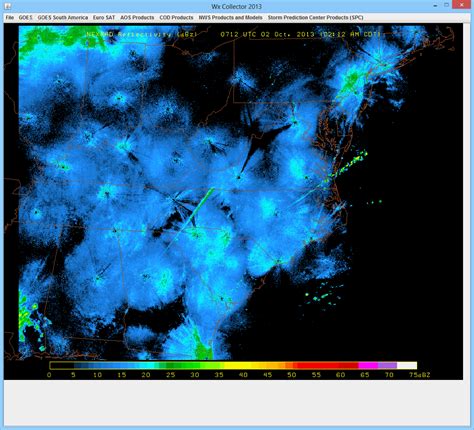Image resolution: width=474 pixels, height=430 pixels.
Task: Open the File menu
Action: click(x=10, y=17)
